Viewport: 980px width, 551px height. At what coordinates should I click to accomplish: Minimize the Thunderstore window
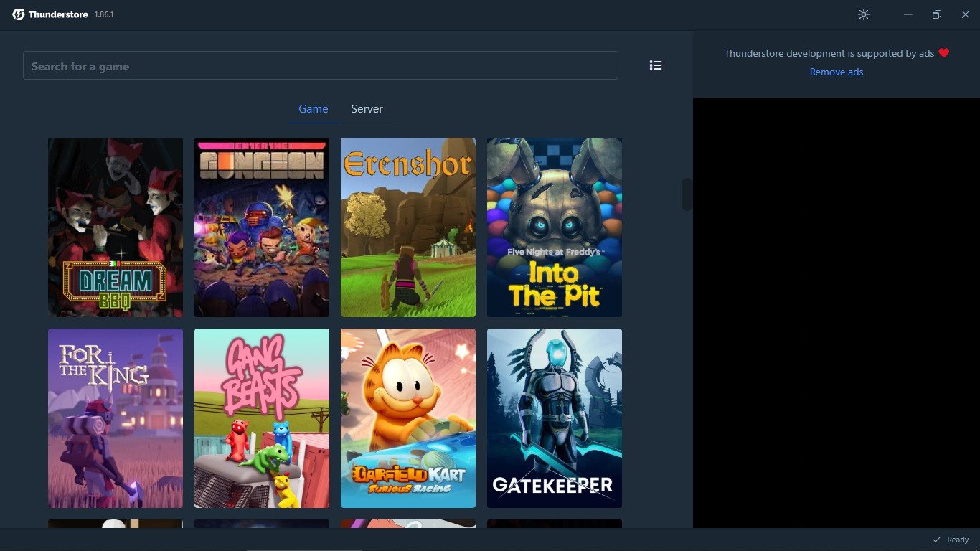pos(908,14)
